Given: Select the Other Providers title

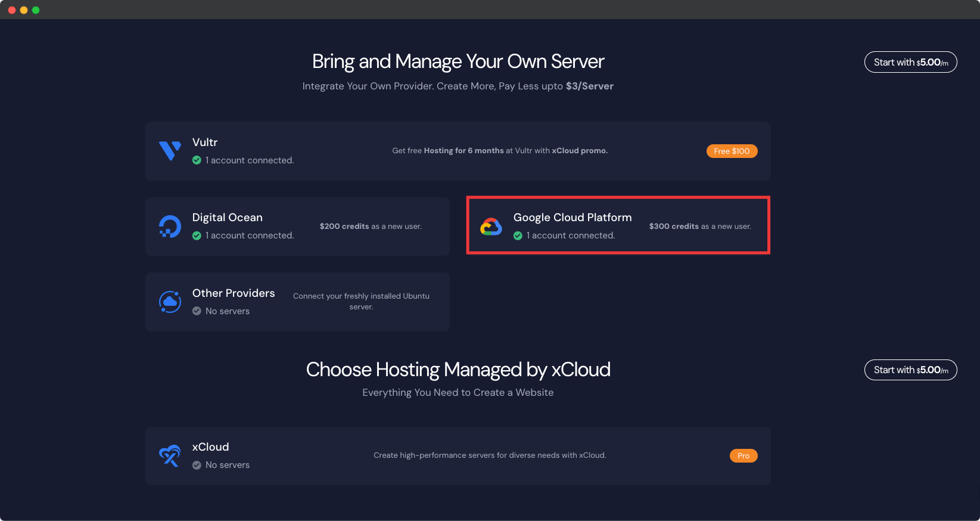Looking at the screenshot, I should click(234, 293).
